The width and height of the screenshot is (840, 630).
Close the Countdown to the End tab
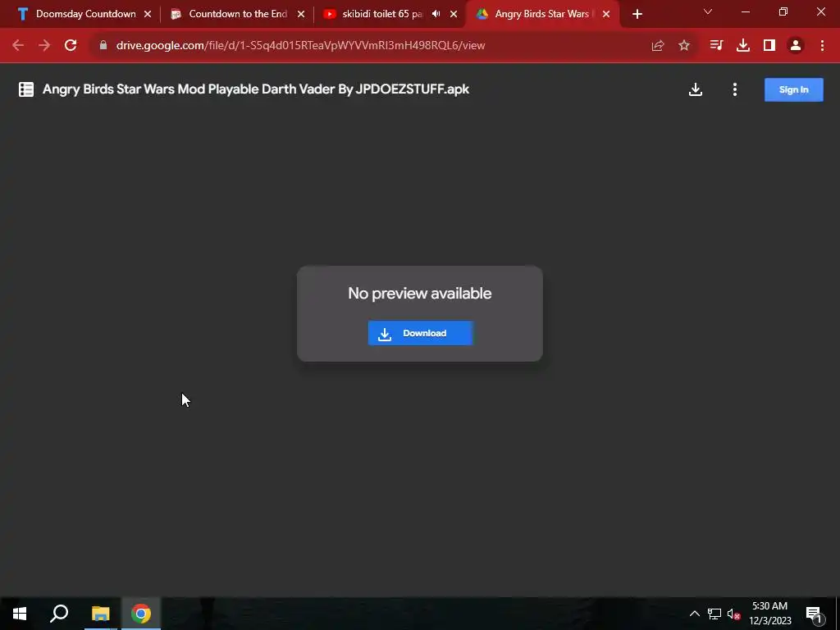click(x=301, y=14)
